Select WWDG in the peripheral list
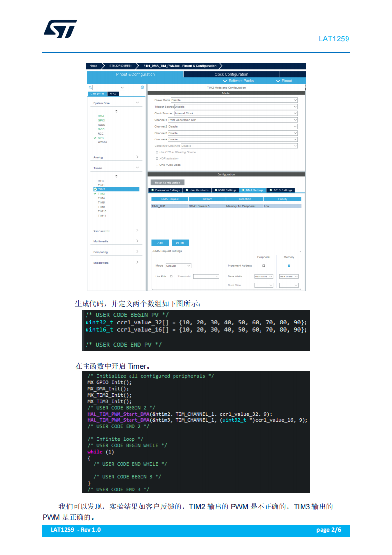The width and height of the screenshot is (392, 555). (x=102, y=142)
